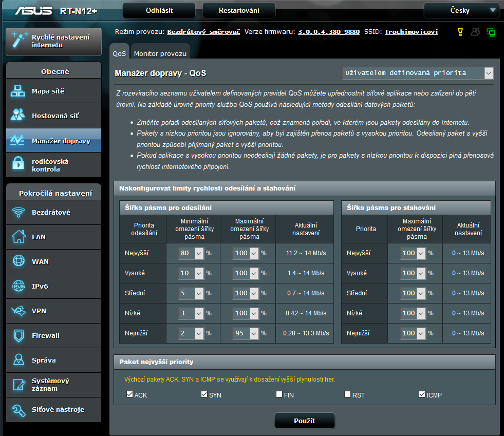Disable the ACK packet checkbox
The width and height of the screenshot is (504, 436).
point(129,394)
